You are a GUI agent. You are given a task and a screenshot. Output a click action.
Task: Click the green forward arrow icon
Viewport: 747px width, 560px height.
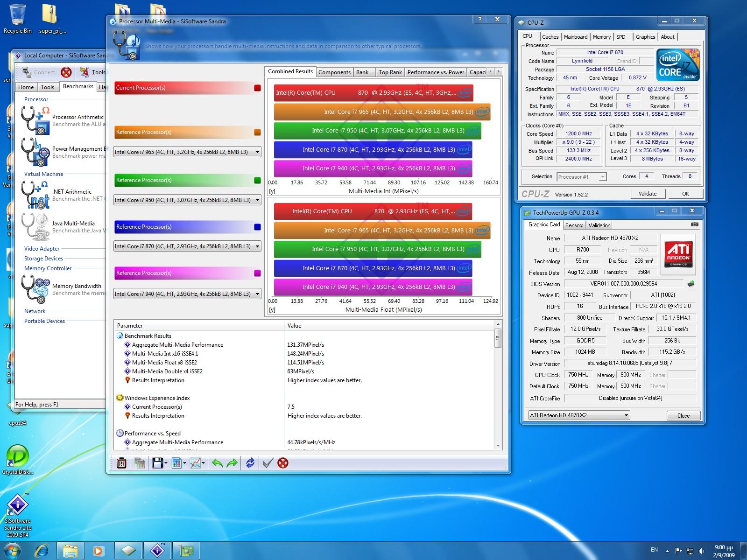click(232, 463)
